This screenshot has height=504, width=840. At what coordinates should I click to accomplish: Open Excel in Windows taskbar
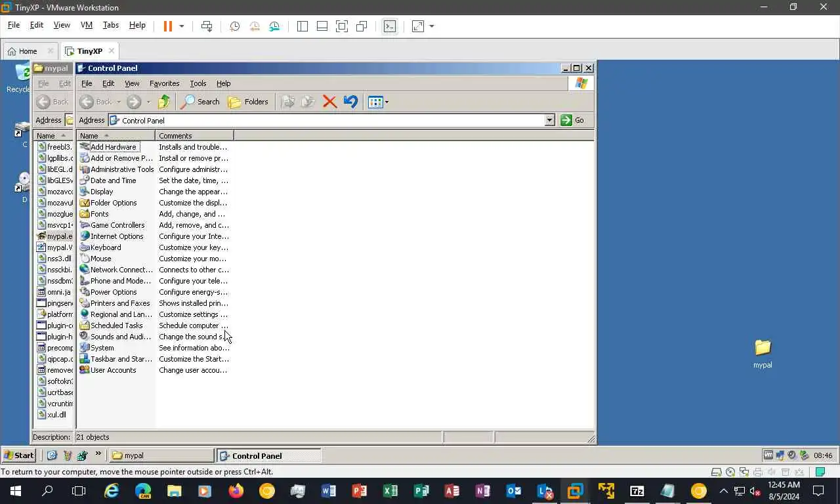point(390,491)
